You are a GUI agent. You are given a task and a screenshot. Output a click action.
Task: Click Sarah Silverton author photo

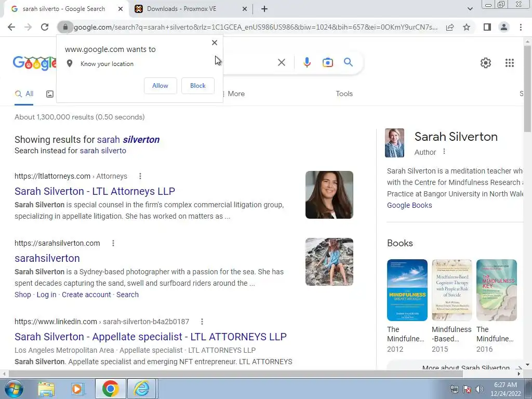[394, 143]
